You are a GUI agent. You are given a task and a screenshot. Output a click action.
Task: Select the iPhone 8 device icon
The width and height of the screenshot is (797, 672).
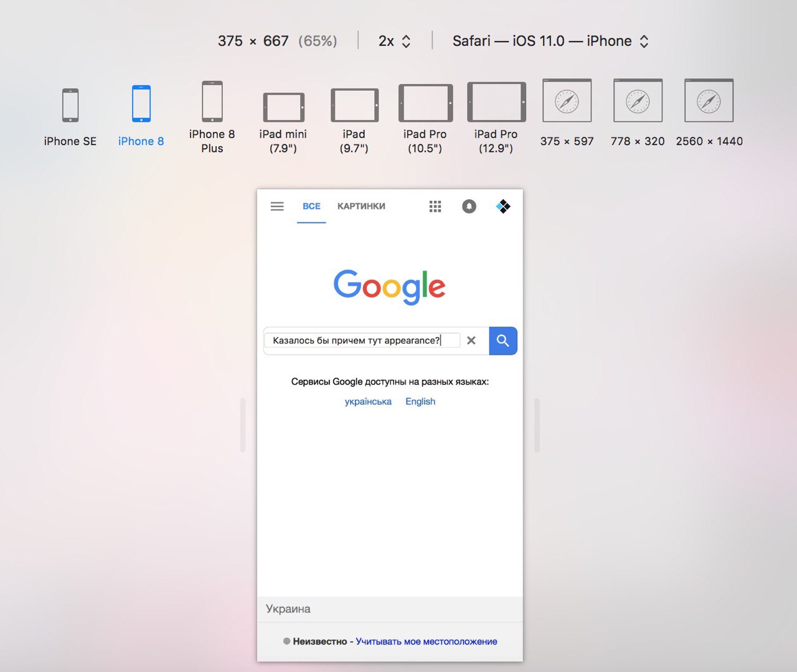pyautogui.click(x=141, y=104)
